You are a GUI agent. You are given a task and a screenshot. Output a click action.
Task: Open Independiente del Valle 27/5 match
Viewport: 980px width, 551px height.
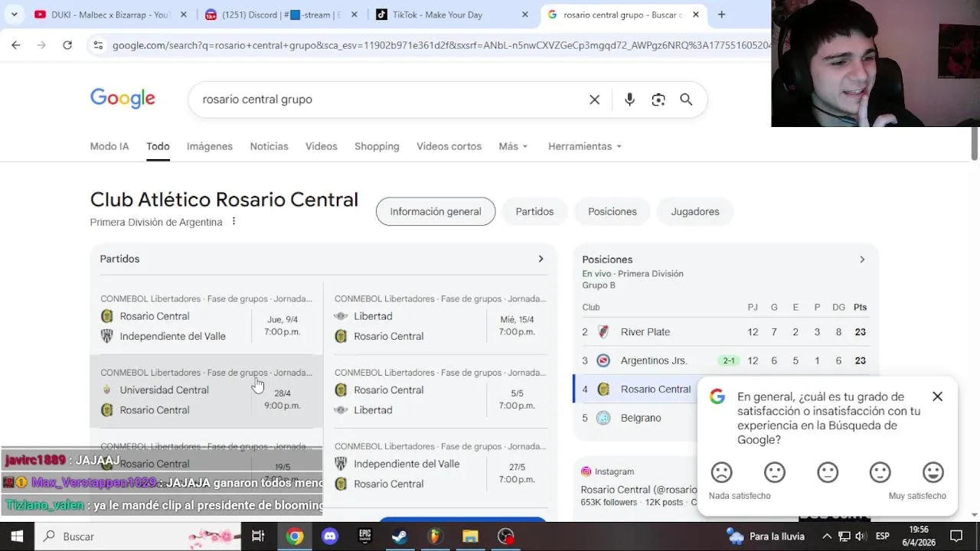click(440, 465)
